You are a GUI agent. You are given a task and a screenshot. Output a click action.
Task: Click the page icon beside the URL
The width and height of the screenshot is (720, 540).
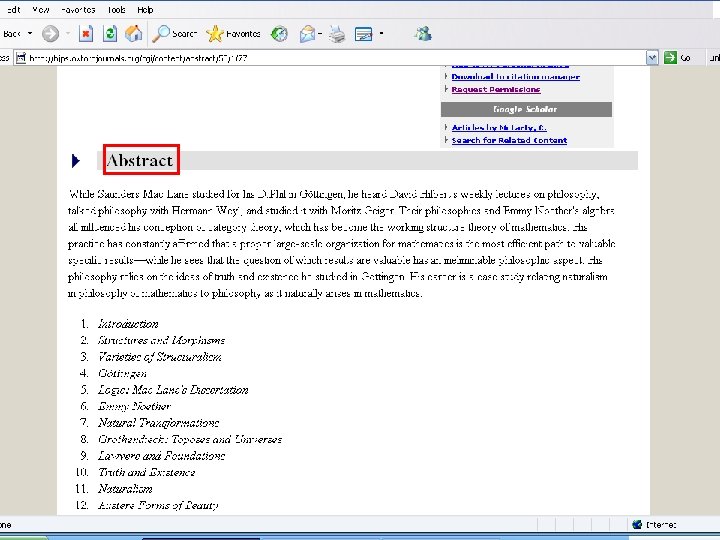pyautogui.click(x=21, y=58)
